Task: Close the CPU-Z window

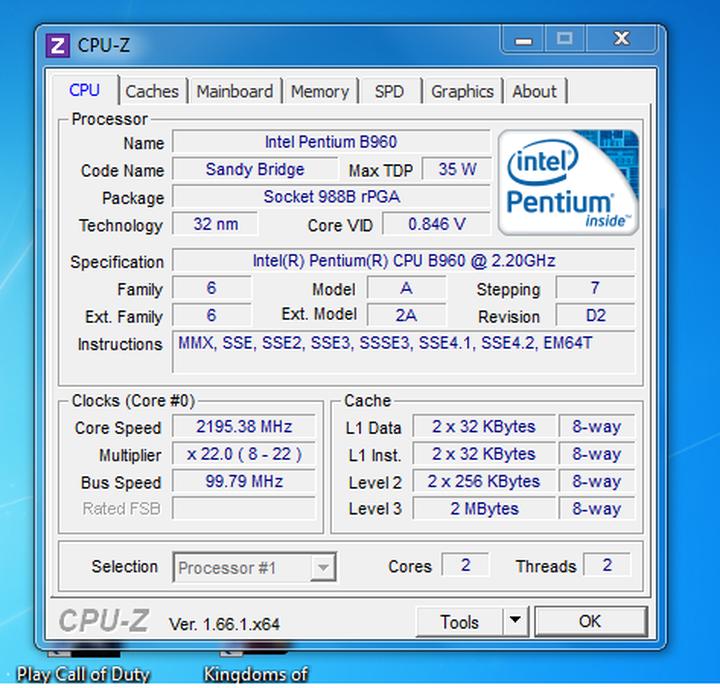Action: tap(622, 39)
